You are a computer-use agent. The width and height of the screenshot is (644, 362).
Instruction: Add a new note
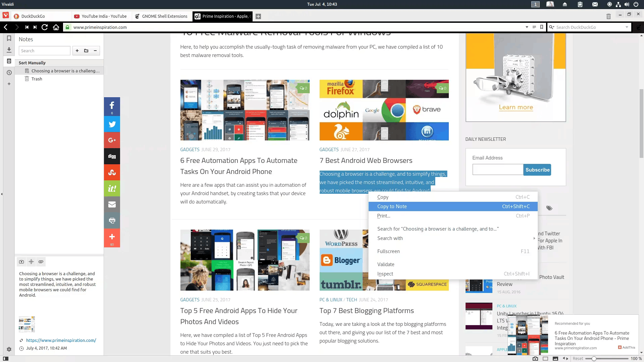[77, 51]
